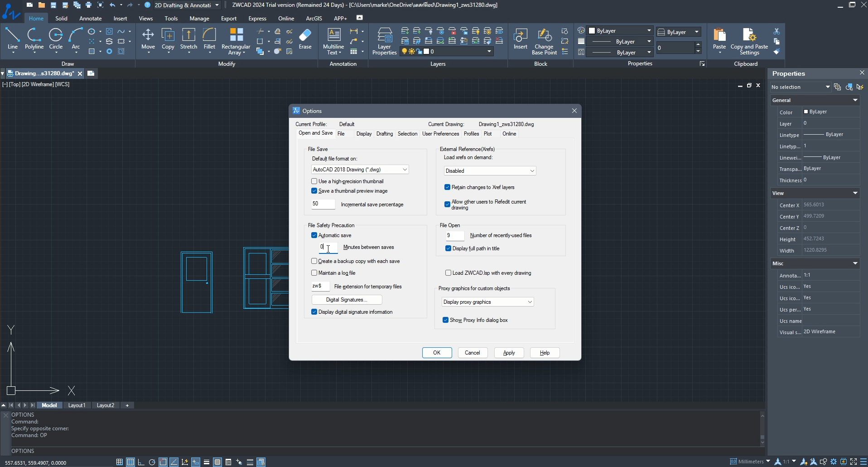Image resolution: width=868 pixels, height=467 pixels.
Task: Open the User Preferences tab
Action: point(440,134)
